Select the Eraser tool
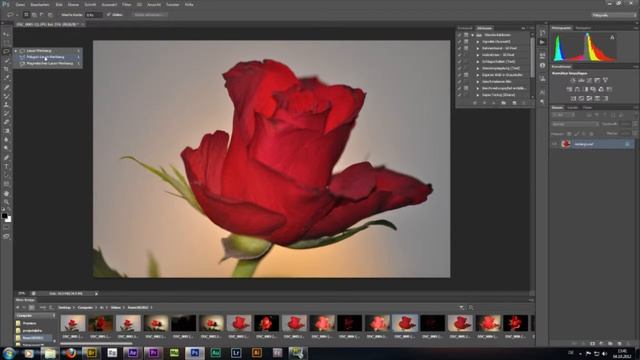The width and height of the screenshot is (640, 360). 6,122
